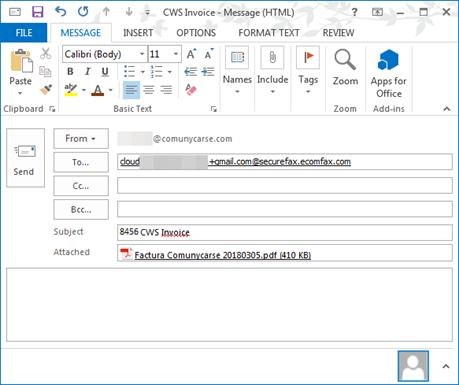Click the To... recipients button
Image resolution: width=459 pixels, height=385 pixels.
pos(81,162)
